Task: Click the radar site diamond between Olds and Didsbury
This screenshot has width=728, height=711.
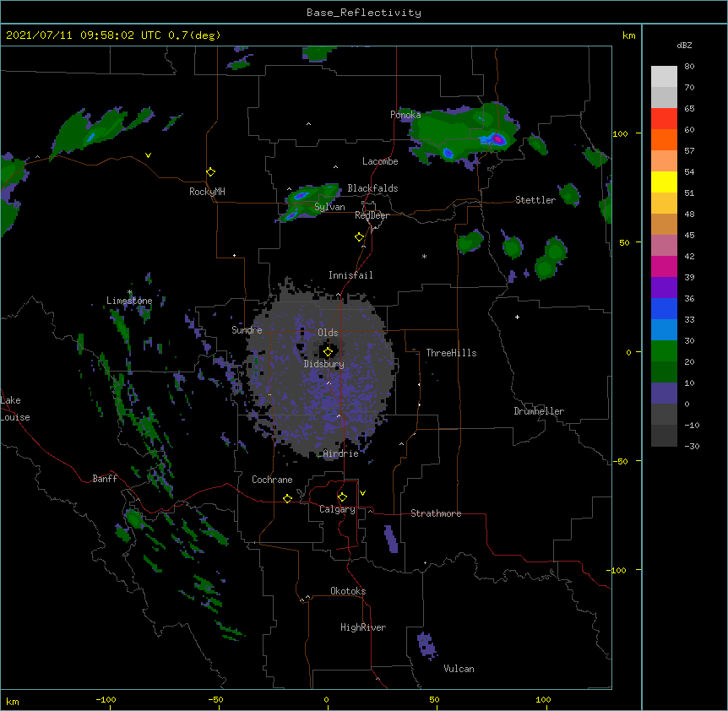Action: pos(329,352)
